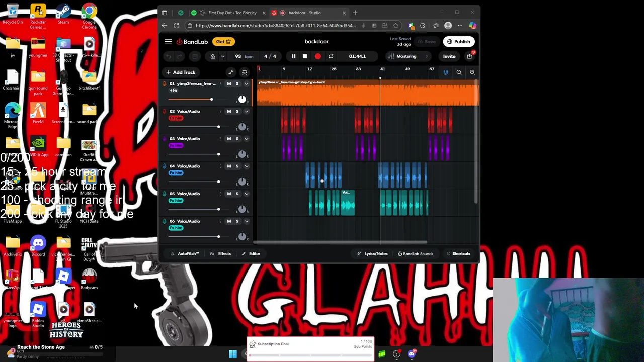The height and width of the screenshot is (362, 644).
Task: Click the +Fx button on track 01
Action: pyautogui.click(x=174, y=91)
